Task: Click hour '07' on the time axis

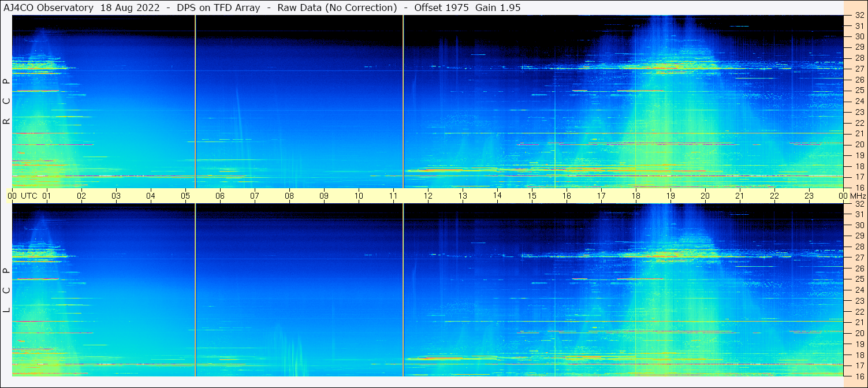Action: coord(255,196)
